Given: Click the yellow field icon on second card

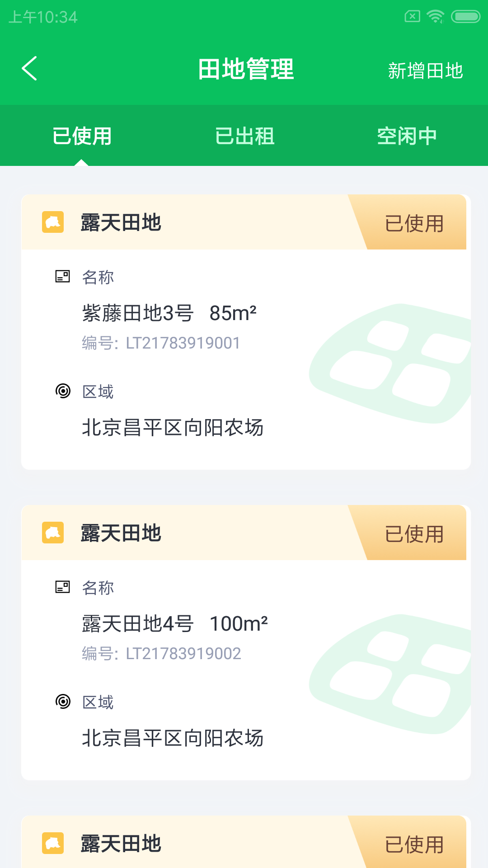Looking at the screenshot, I should click(53, 533).
